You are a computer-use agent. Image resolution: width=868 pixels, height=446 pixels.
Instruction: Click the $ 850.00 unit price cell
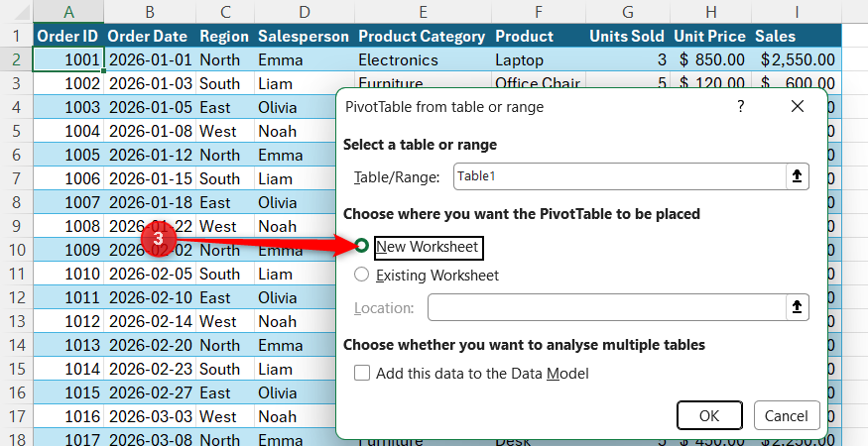click(711, 59)
